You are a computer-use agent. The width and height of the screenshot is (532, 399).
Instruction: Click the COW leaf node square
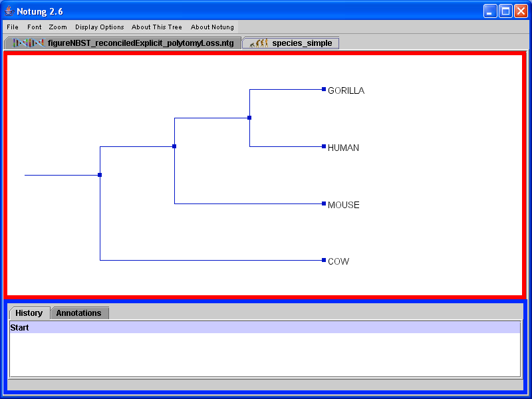(x=324, y=260)
